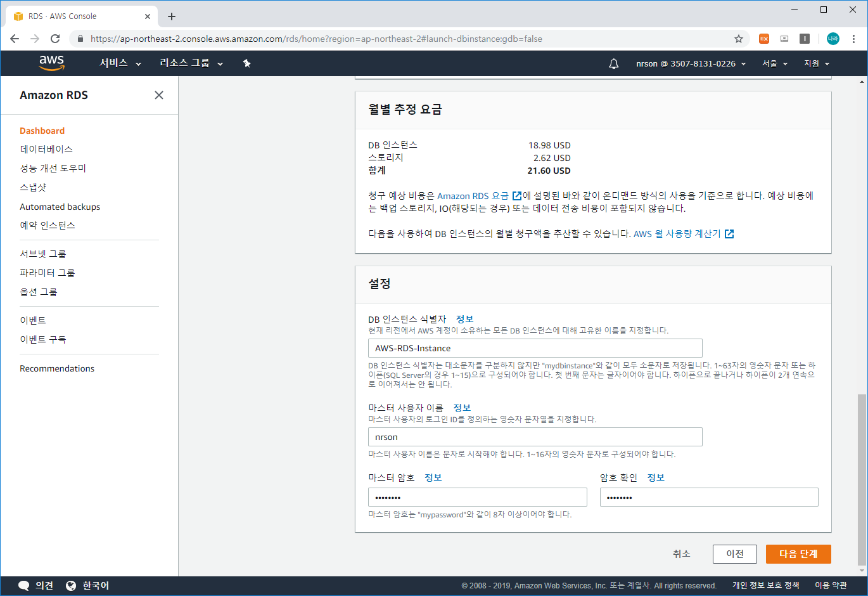This screenshot has height=596, width=868.
Task: Open the 서울 region dropdown
Action: click(x=775, y=63)
